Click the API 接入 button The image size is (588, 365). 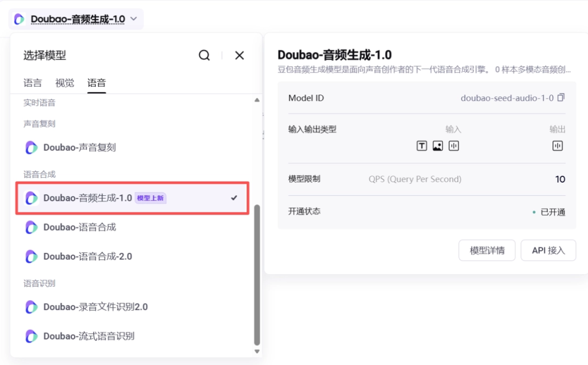[x=548, y=250]
